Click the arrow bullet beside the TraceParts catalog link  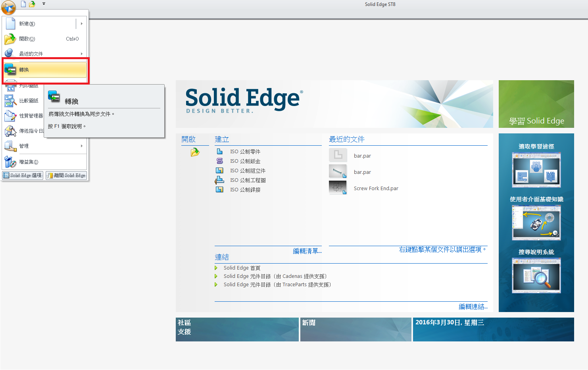(x=216, y=285)
